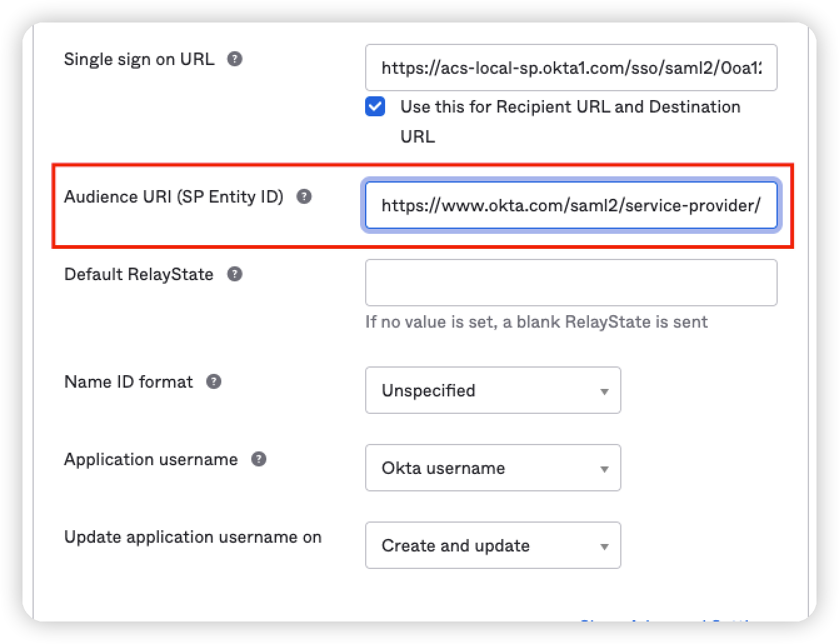
Task: Expand the Name ID format dropdown
Action: tap(493, 391)
